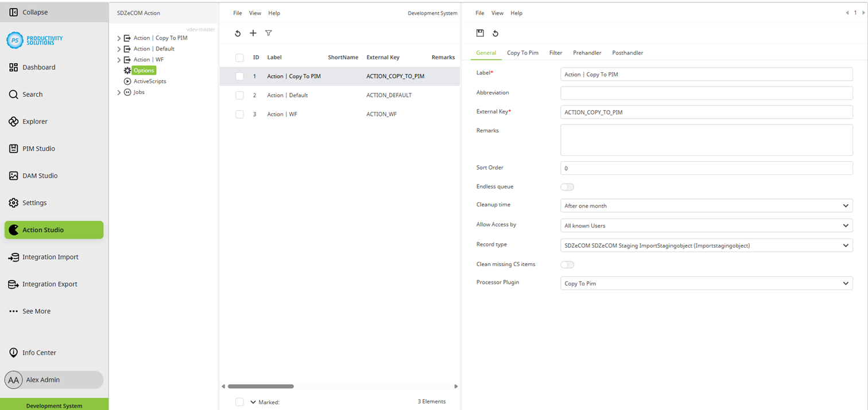Click the ActiveScripts play icon in tree
Screen dimensions: 868x410
click(x=127, y=81)
